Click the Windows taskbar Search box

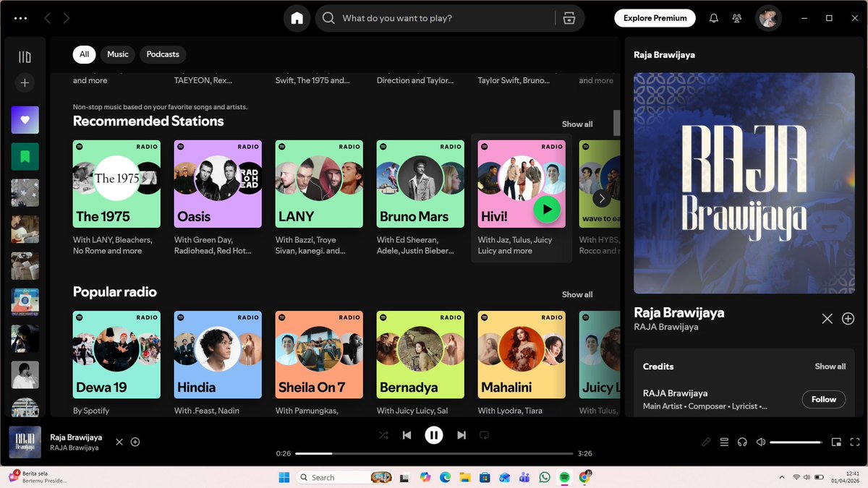344,477
